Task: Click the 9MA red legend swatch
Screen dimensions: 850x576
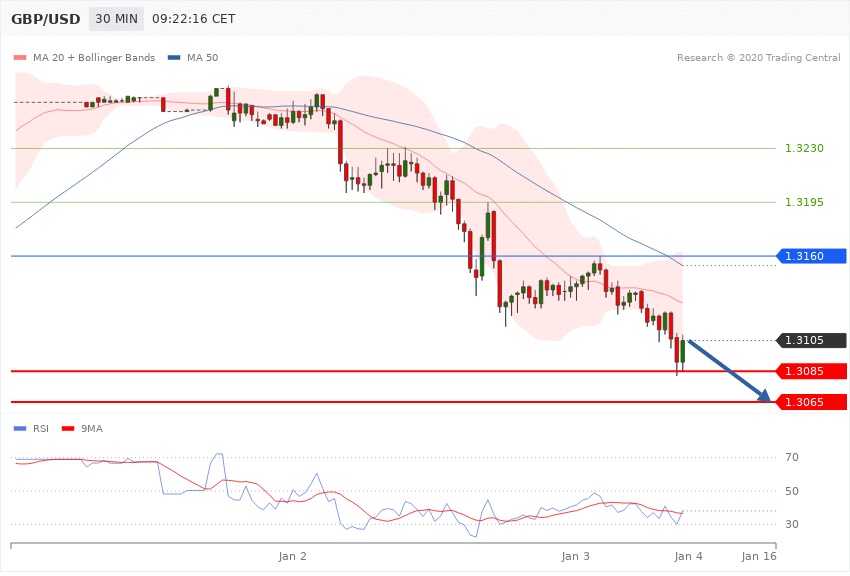Action: (68, 429)
